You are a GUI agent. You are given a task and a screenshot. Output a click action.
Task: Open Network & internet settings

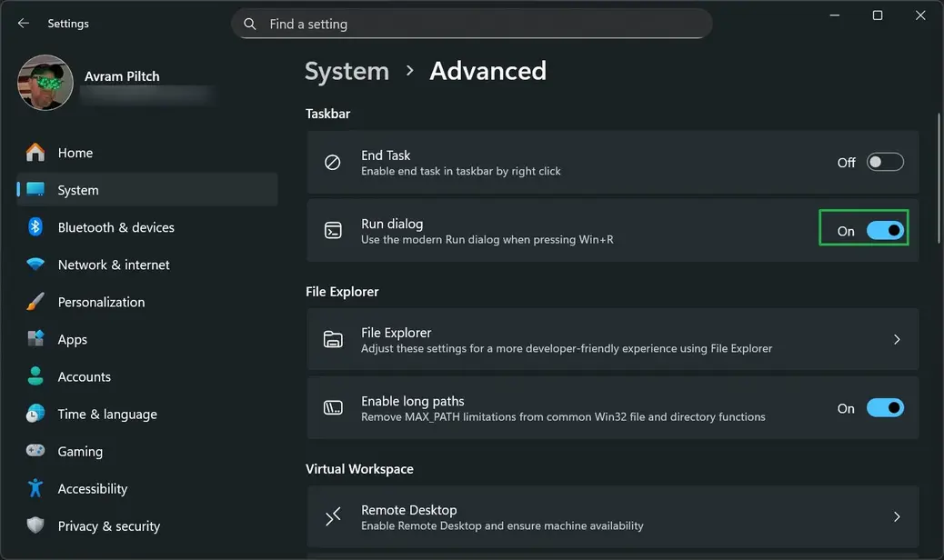[x=114, y=265]
